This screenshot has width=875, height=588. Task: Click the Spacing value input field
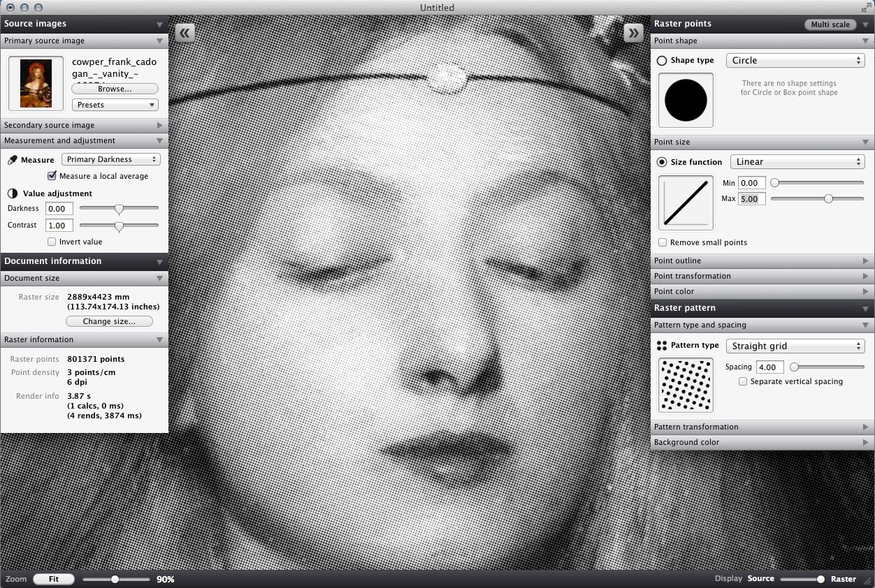769,367
